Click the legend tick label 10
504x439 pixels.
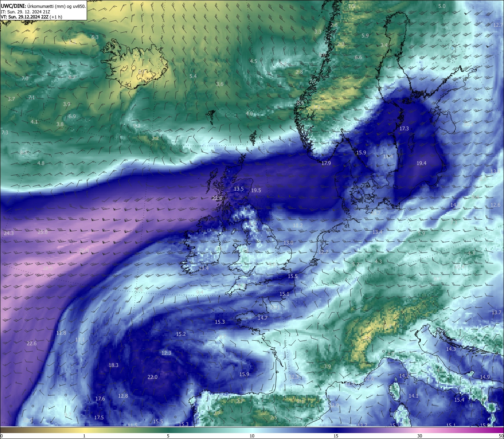coord(252,436)
